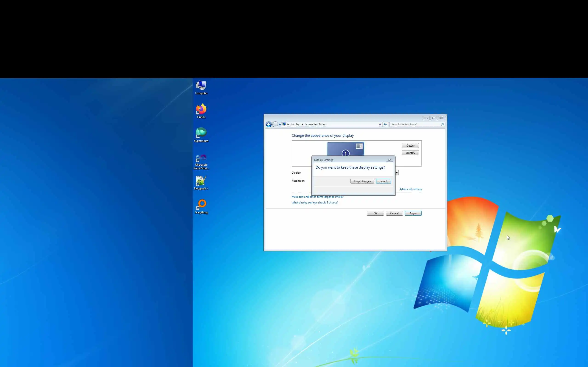This screenshot has height=367, width=588.
Task: Open the Supermium browser shortcut
Action: click(x=201, y=134)
